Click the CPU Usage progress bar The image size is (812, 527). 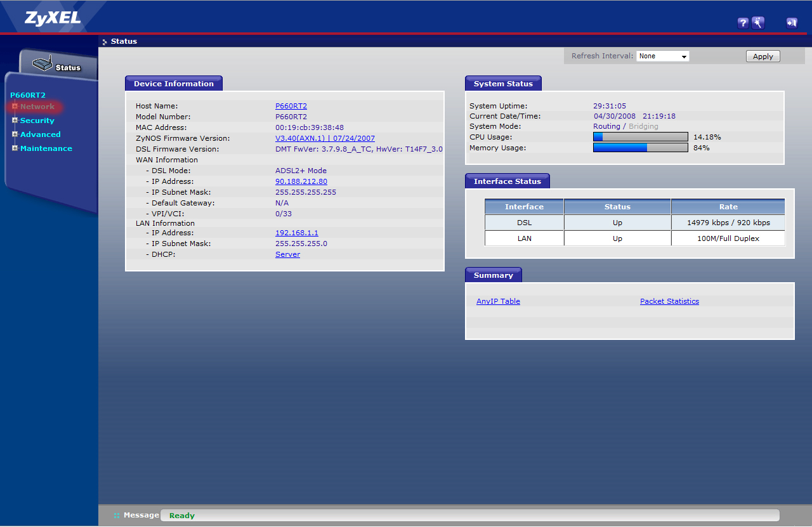[640, 137]
